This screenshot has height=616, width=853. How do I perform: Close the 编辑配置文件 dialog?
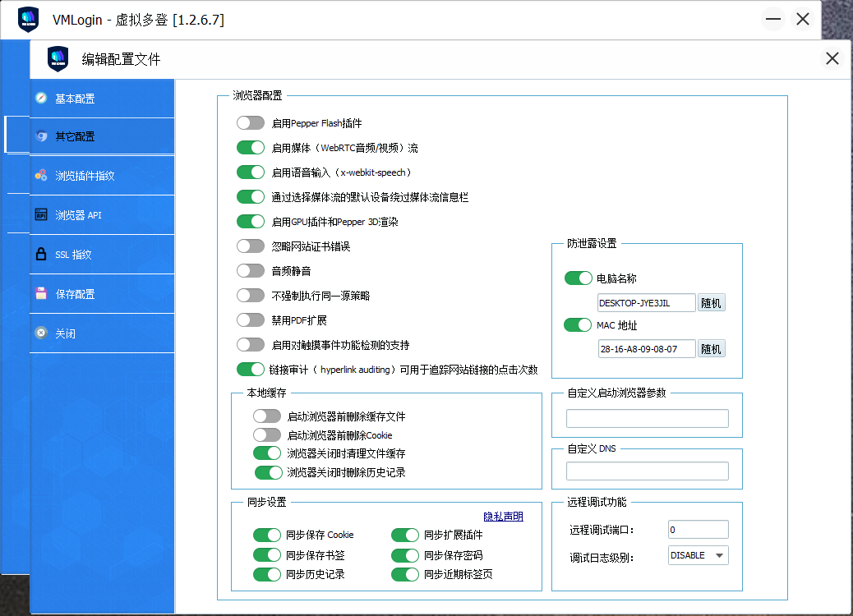(832, 58)
